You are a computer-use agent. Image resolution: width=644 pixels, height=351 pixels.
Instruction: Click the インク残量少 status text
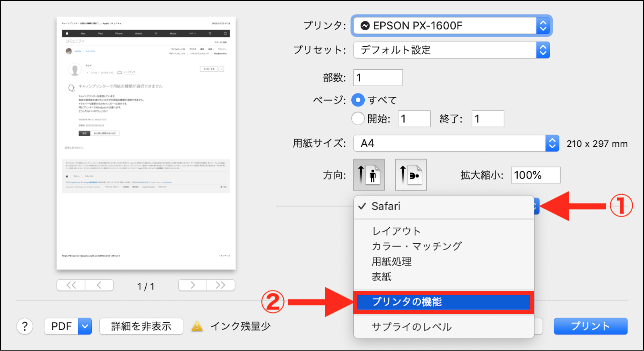[x=240, y=326]
